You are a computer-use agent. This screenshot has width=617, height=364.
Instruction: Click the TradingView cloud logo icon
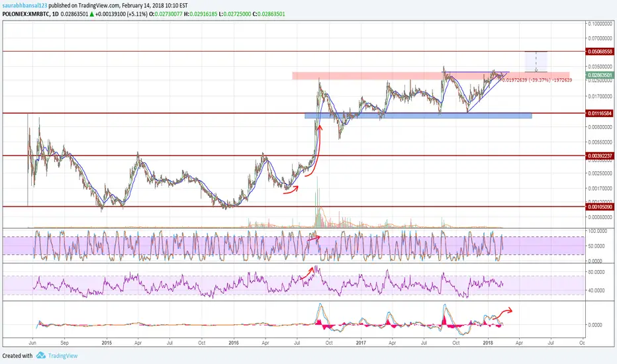coord(41,355)
